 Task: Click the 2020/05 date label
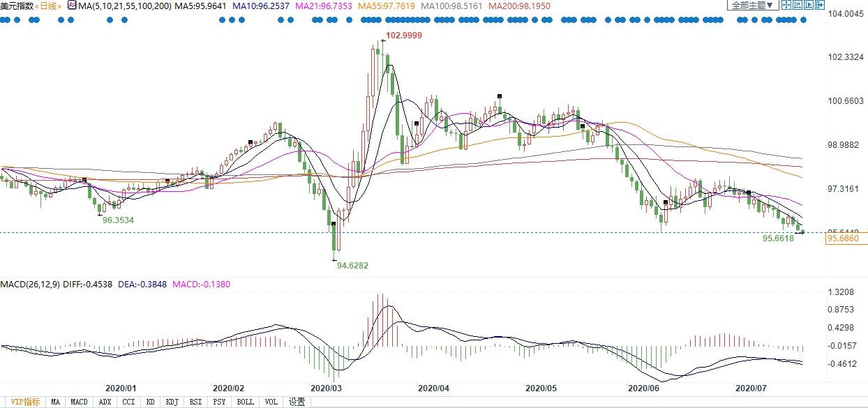(541, 387)
